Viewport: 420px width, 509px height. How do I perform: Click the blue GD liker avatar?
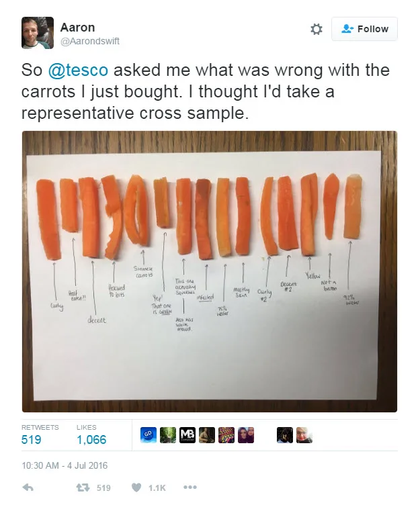149,435
